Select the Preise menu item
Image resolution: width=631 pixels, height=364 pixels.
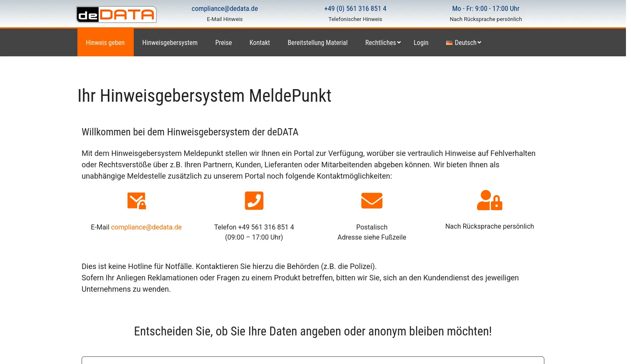[223, 42]
